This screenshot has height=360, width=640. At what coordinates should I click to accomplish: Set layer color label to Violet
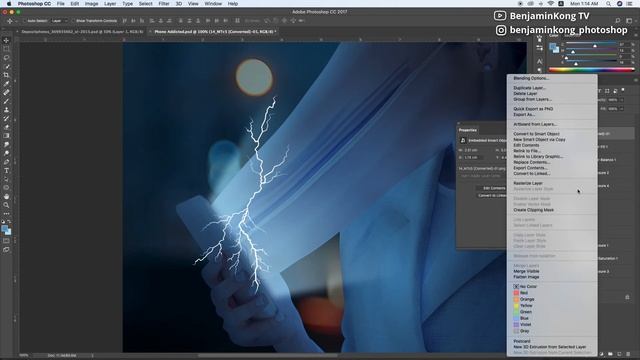525,324
